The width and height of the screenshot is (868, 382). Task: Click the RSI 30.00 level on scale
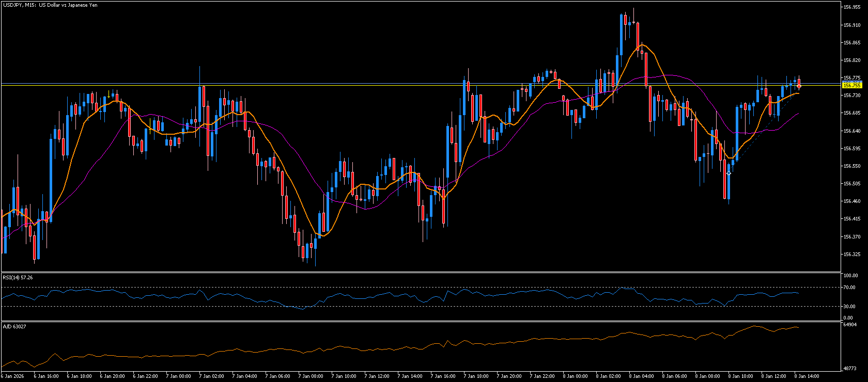[849, 307]
